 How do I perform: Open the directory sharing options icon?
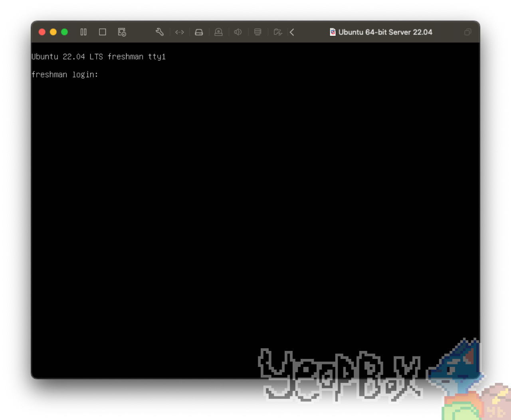pos(278,32)
